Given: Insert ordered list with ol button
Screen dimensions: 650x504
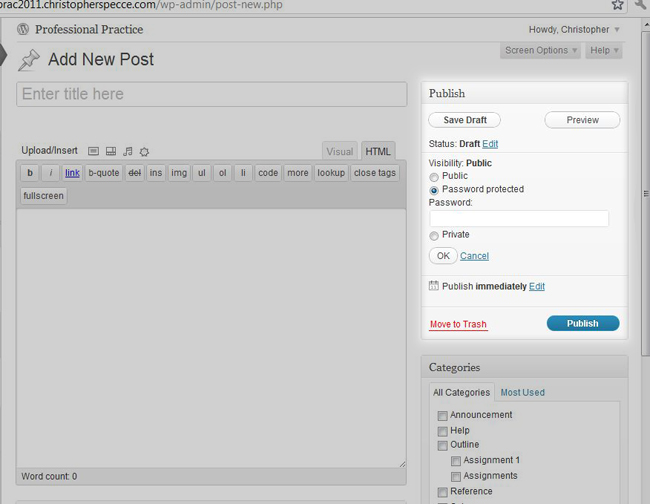Looking at the screenshot, I should tap(223, 173).
